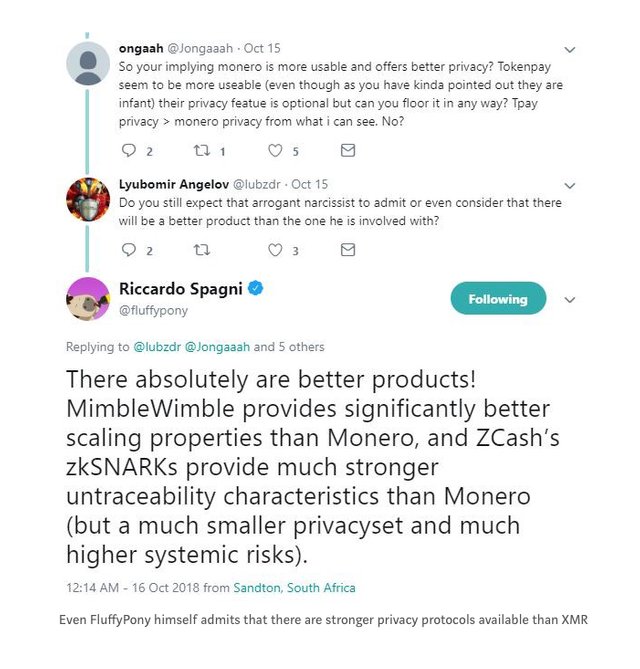Viewport: 640px width, 669px height.
Task: Toggle the Following button for Riccardo Spagni
Action: point(498,299)
